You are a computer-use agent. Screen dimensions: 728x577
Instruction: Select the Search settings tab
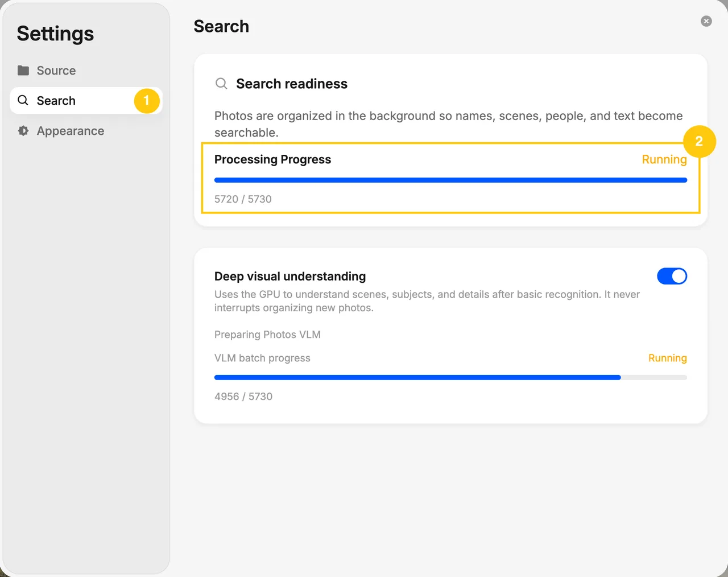pyautogui.click(x=86, y=101)
